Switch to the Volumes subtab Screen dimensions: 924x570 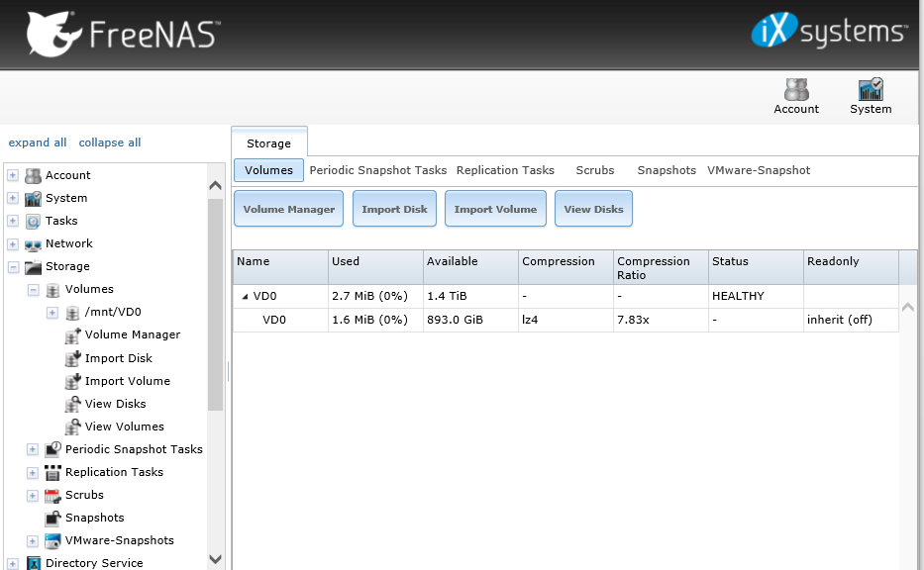(x=268, y=170)
